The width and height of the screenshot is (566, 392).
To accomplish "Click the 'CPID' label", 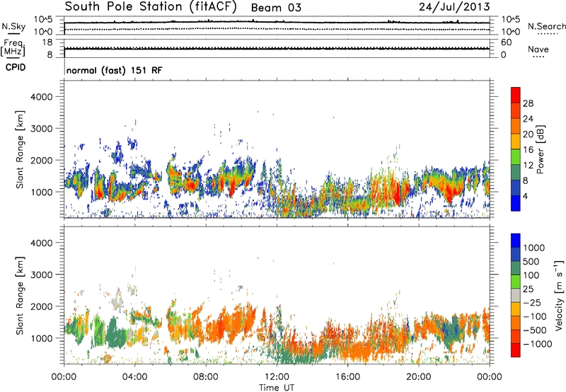I will pos(15,67).
